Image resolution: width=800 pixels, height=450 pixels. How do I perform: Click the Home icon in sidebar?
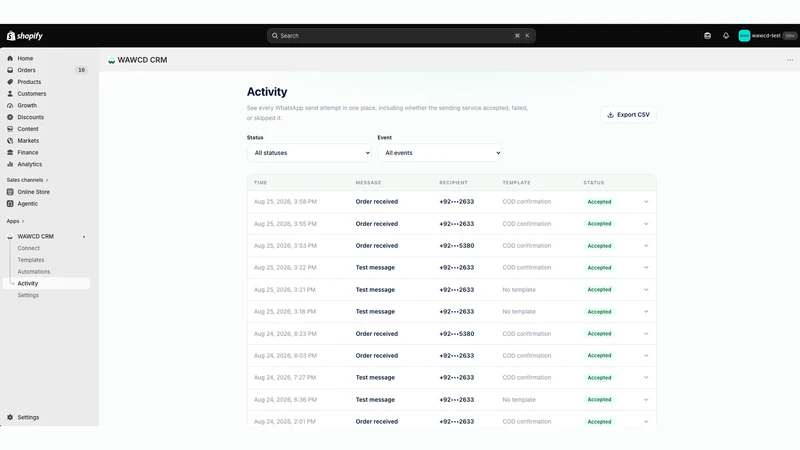(10, 58)
